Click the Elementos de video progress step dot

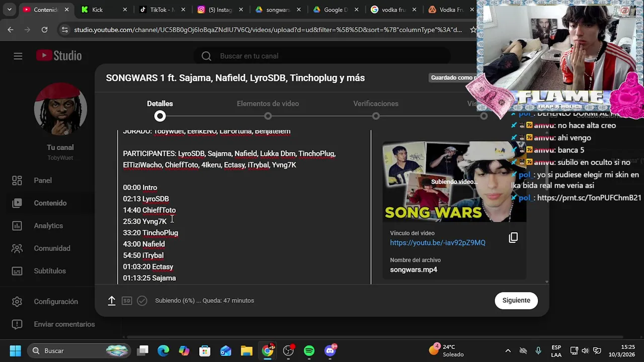point(268,116)
